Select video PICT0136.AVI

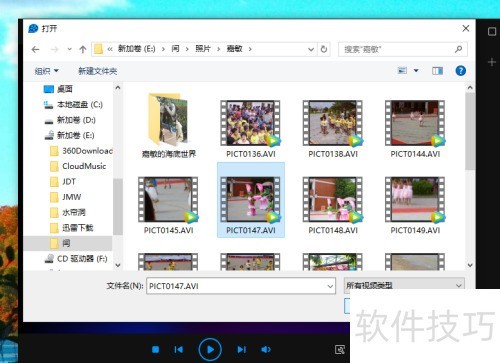[251, 129]
